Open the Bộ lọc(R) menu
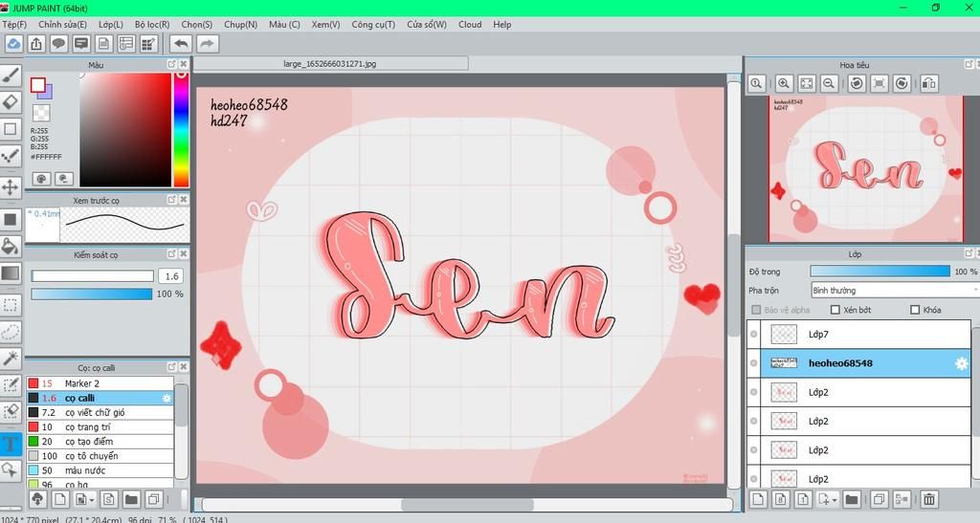The height and width of the screenshot is (523, 980). 151,24
